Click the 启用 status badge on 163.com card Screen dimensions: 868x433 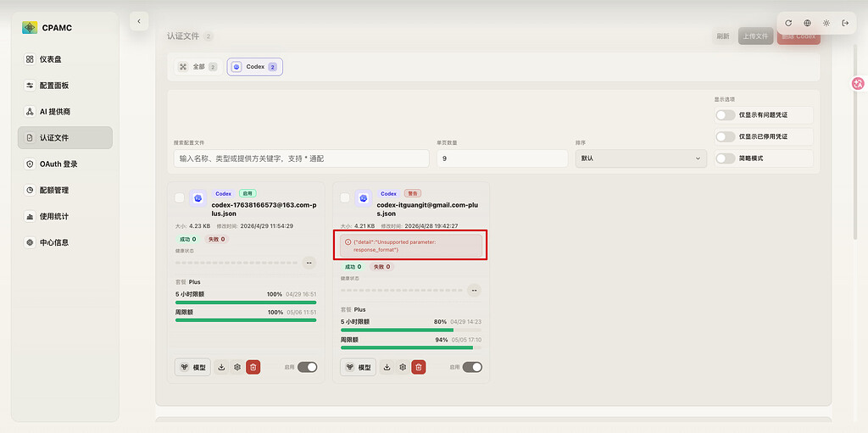(247, 194)
